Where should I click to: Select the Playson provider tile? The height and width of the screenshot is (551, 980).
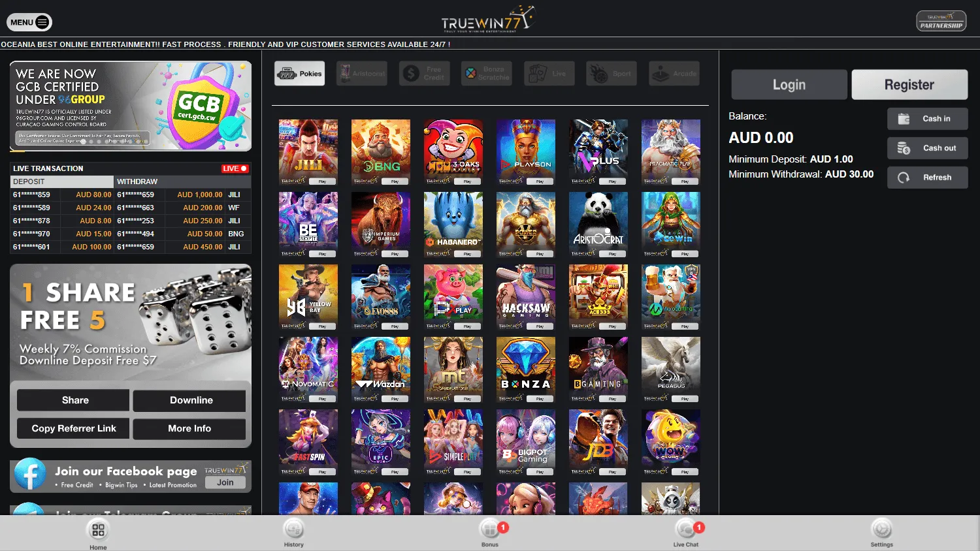click(x=526, y=152)
